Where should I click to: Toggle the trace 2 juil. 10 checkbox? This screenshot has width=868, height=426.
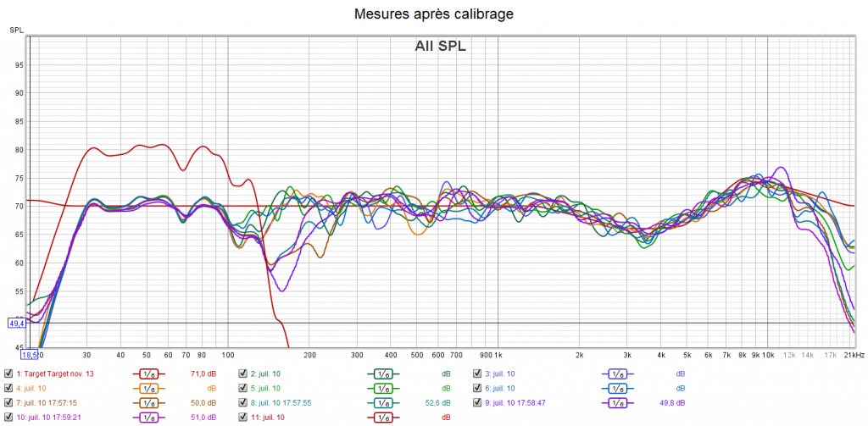[x=243, y=373]
